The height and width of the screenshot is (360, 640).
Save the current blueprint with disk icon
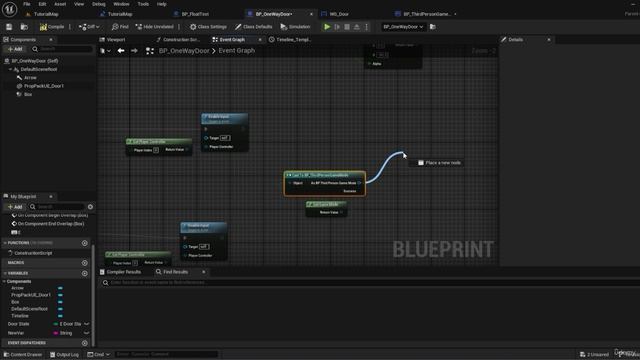(9, 27)
